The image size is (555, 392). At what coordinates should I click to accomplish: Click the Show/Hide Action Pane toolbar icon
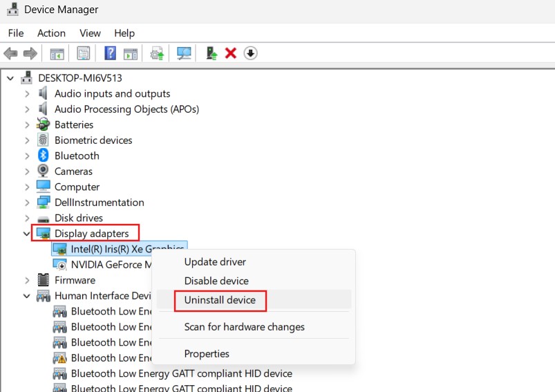click(131, 54)
